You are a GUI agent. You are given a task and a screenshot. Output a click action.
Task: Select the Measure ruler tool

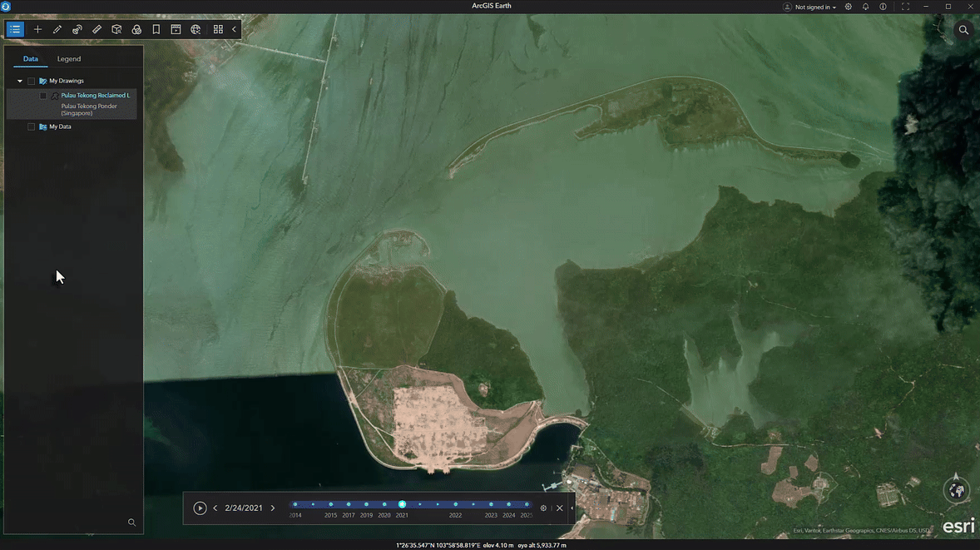97,29
